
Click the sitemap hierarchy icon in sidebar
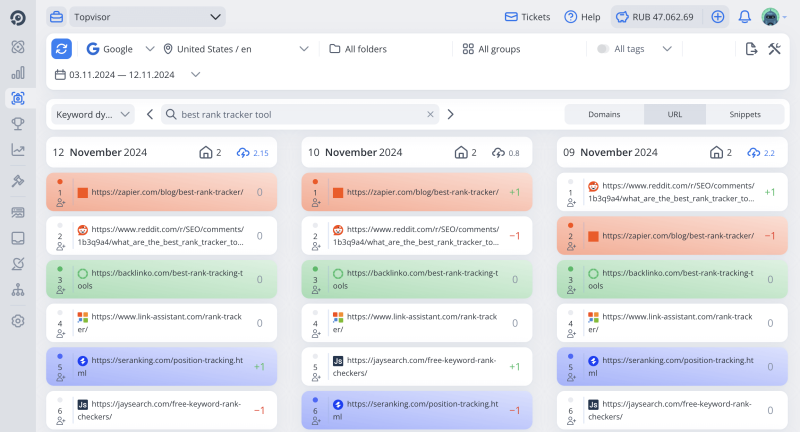(x=18, y=290)
